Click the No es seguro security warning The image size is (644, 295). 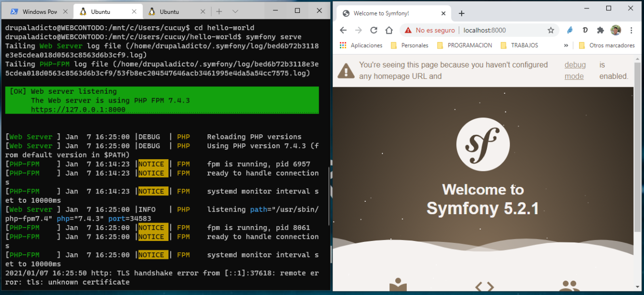click(x=429, y=30)
